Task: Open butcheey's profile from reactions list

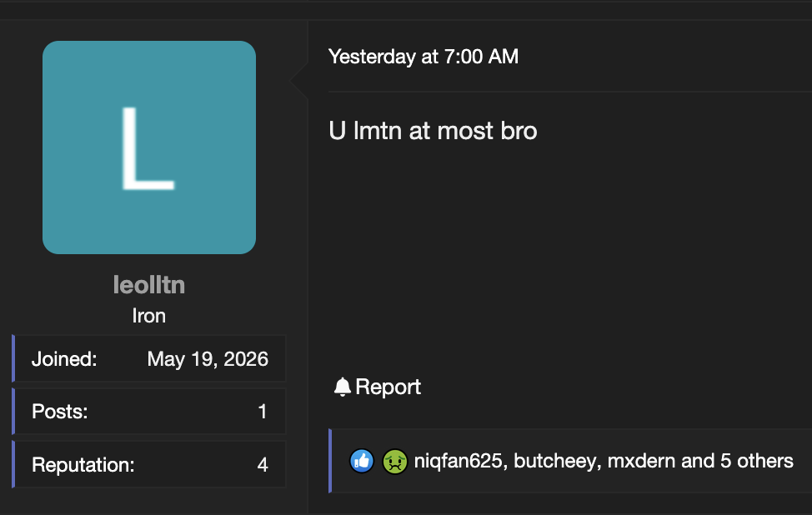Action: 554,461
